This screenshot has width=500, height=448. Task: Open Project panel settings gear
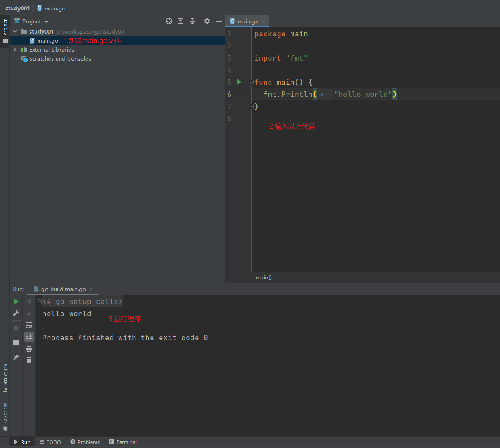point(207,22)
